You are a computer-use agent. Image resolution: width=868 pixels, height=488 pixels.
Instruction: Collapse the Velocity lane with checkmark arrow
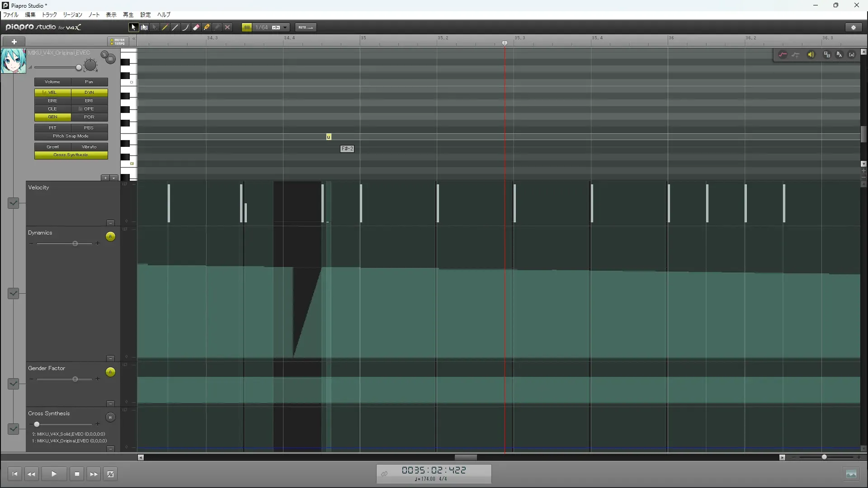point(14,203)
